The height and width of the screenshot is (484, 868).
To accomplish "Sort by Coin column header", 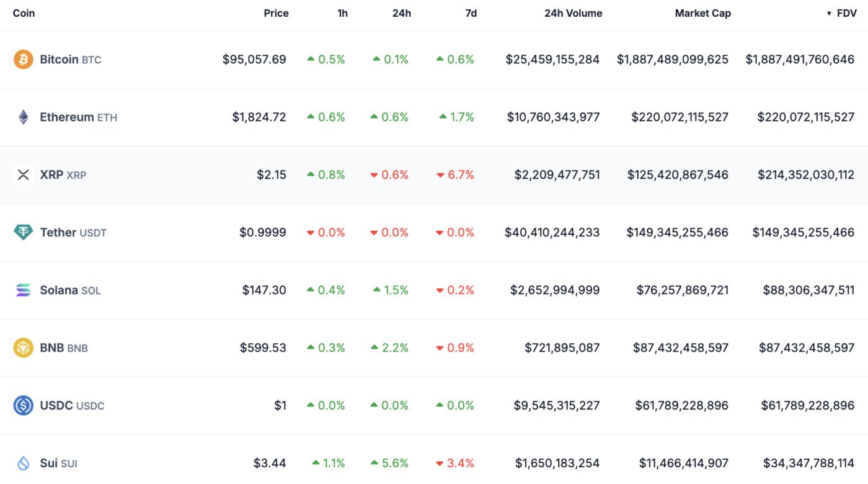I will tap(24, 13).
